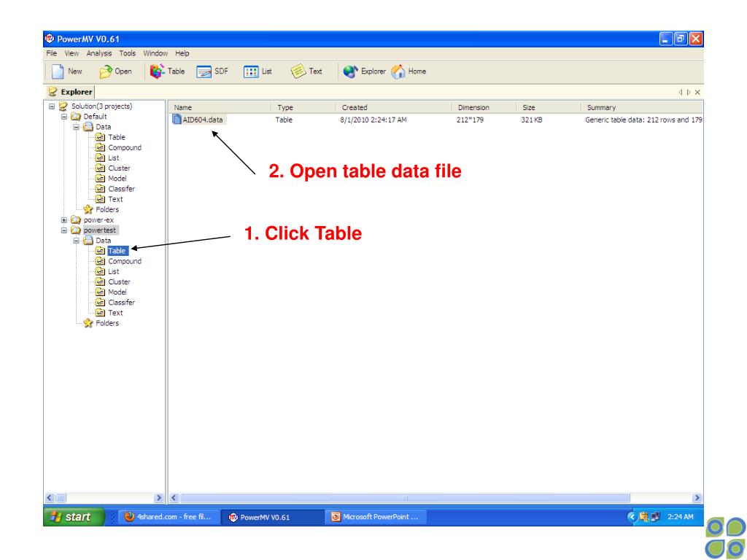Image resolution: width=747 pixels, height=560 pixels.
Task: Click the power-ex project folder icon
Action: click(x=76, y=220)
